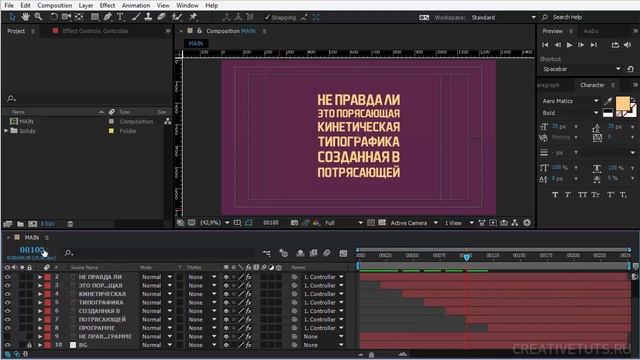Open the Full resolution dropdown
The image size is (640, 360).
click(x=343, y=223)
